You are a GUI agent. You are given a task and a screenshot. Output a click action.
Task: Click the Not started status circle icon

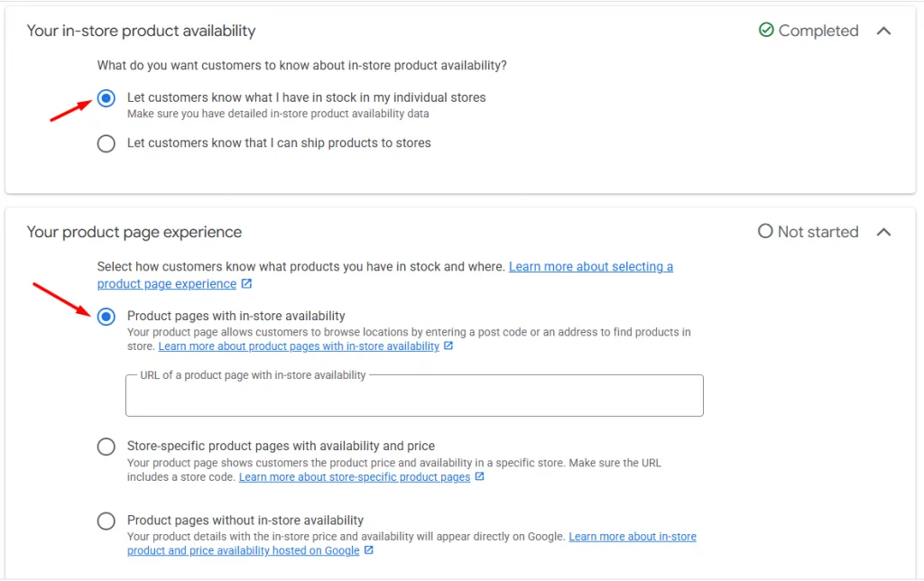765,232
